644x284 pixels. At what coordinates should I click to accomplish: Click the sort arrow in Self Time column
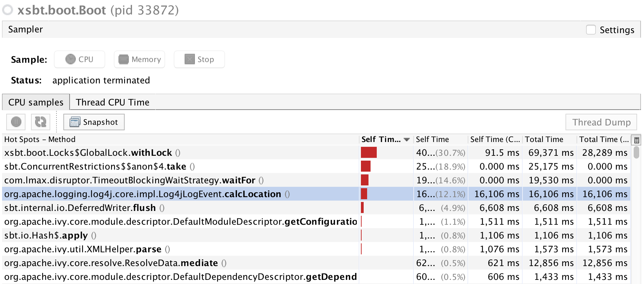(407, 140)
